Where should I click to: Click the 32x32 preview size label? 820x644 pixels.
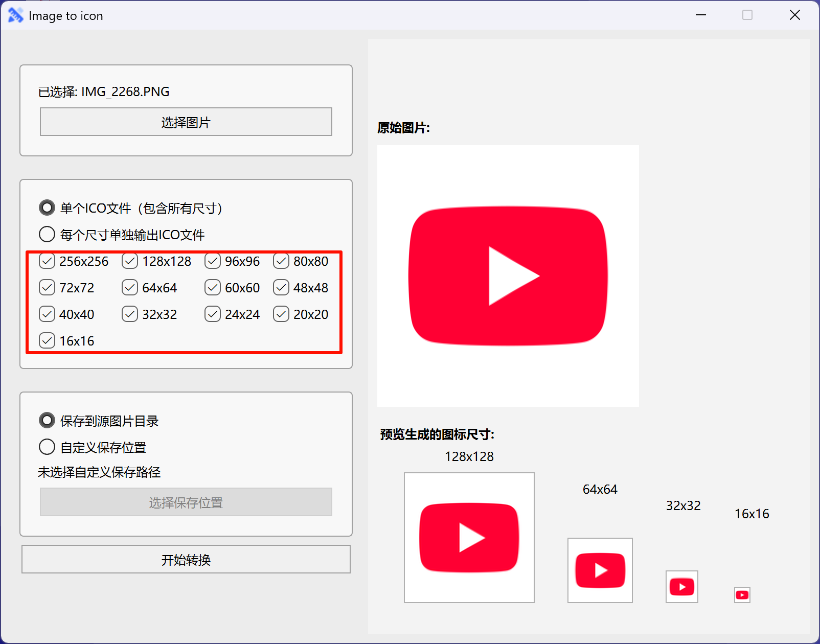(x=683, y=505)
